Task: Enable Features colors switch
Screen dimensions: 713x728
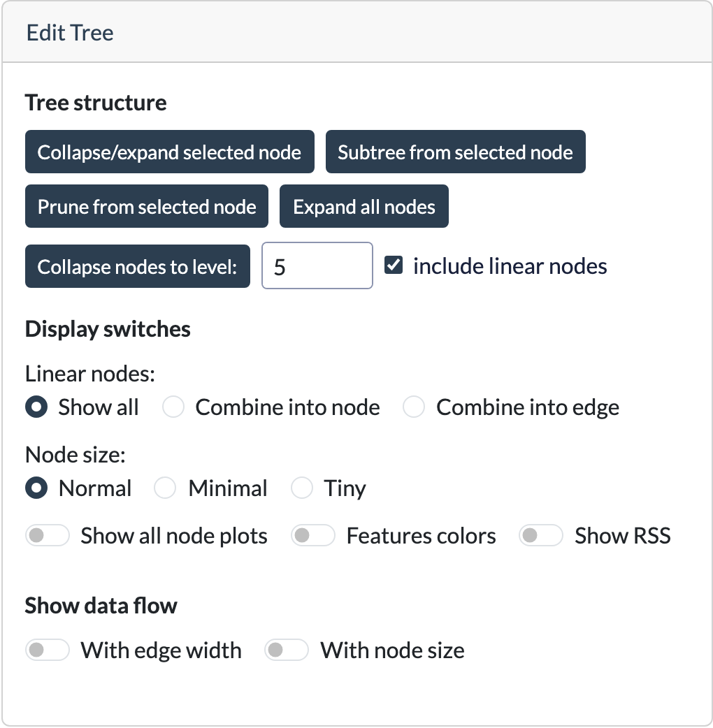Action: point(313,535)
